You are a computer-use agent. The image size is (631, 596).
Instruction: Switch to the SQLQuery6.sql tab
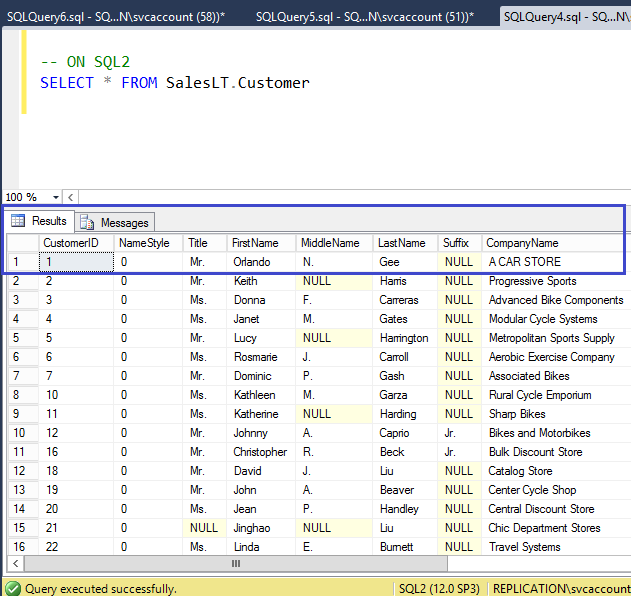click(x=118, y=17)
